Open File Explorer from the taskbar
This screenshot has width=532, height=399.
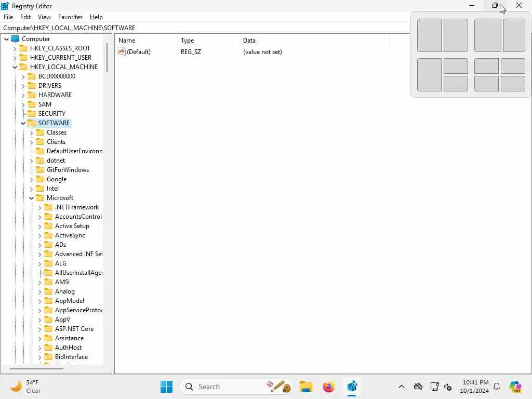click(305, 387)
